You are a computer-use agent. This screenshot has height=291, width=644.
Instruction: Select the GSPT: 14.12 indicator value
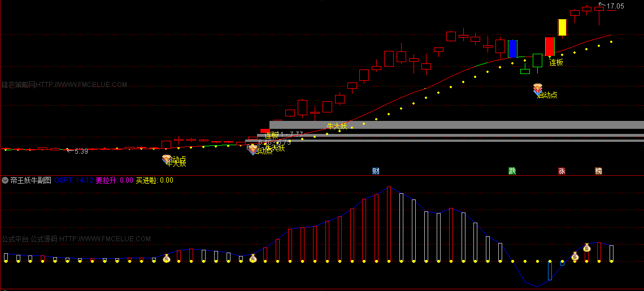tap(73, 180)
